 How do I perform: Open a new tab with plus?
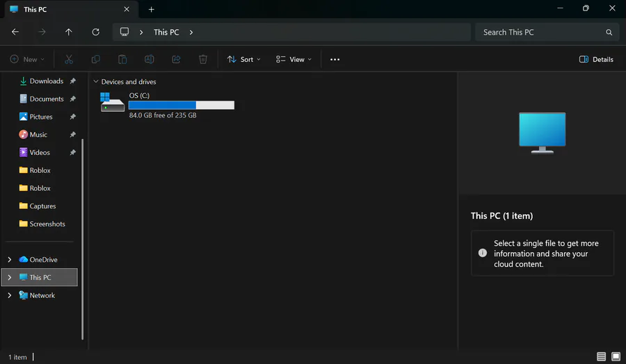pyautogui.click(x=152, y=10)
